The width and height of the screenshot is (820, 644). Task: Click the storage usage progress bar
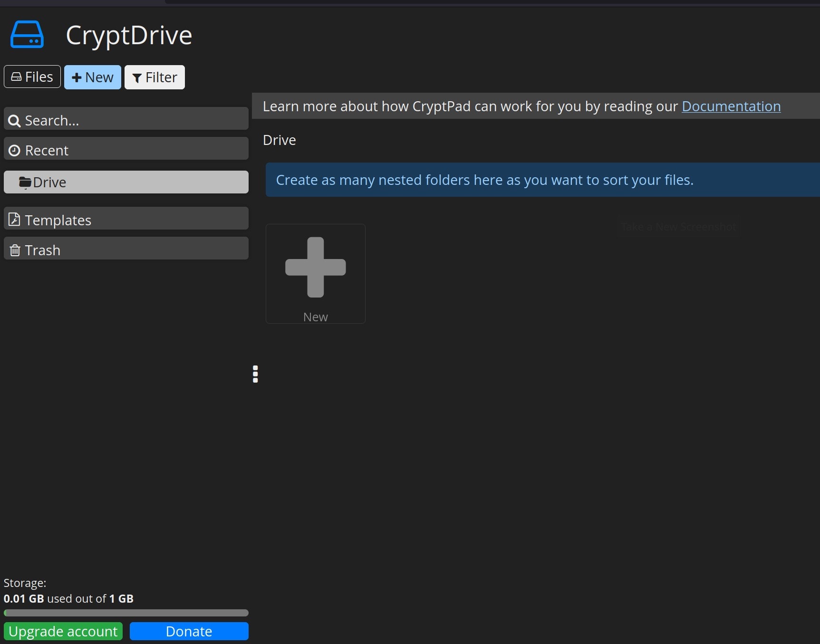point(126,613)
